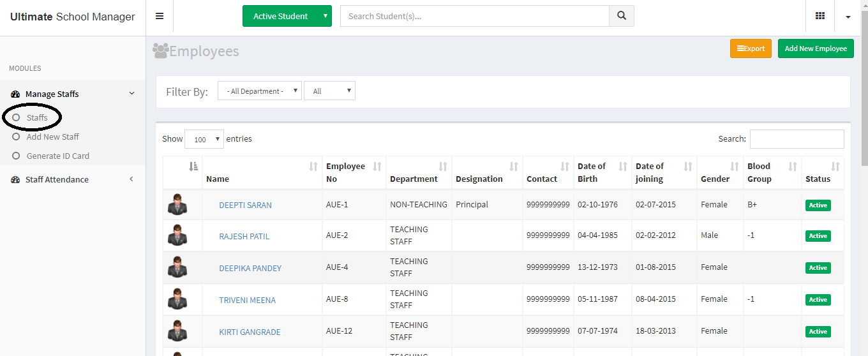Sort table by Department column
This screenshot has height=356, width=868.
[x=419, y=173]
